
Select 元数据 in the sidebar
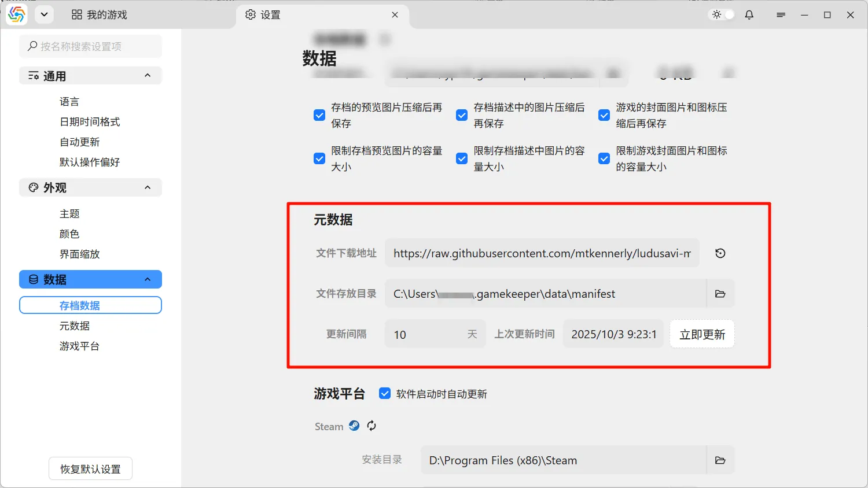(75, 326)
